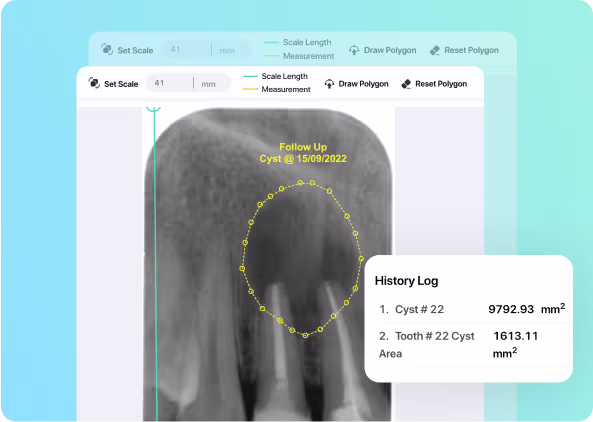Click the faded Set Scale icon in background toolbar
This screenshot has height=422, width=593.
(107, 49)
